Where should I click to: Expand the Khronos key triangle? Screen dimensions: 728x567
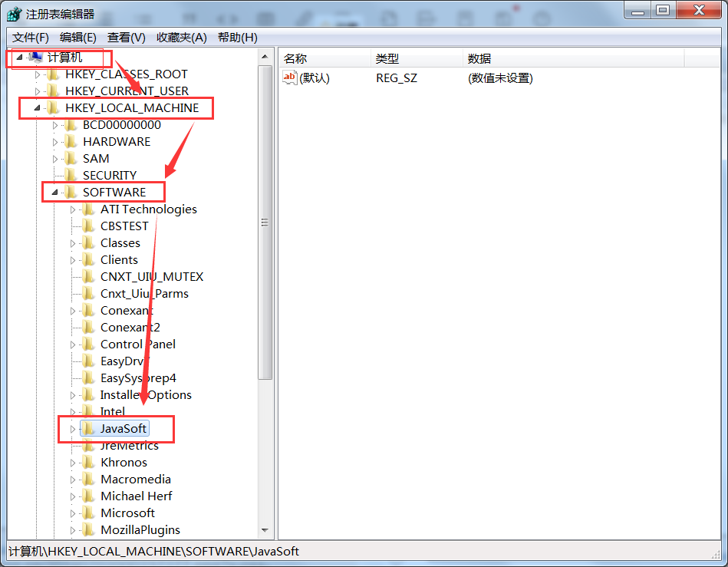tap(73, 463)
